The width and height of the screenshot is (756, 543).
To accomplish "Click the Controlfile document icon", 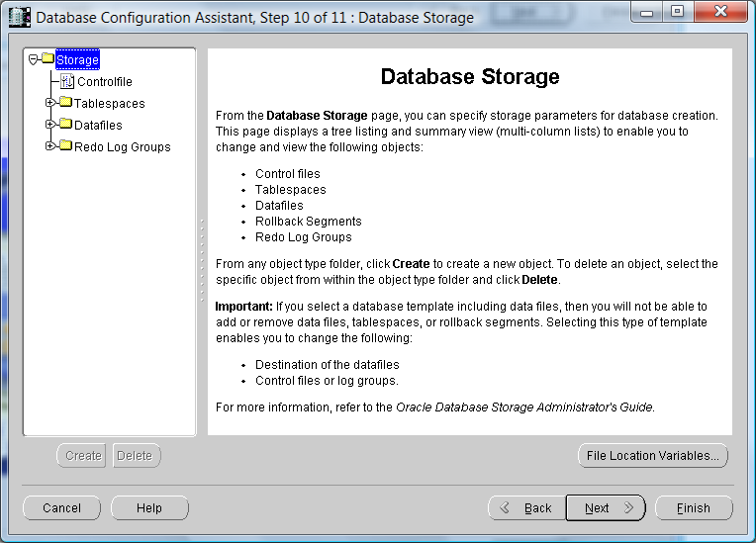I will coord(67,81).
